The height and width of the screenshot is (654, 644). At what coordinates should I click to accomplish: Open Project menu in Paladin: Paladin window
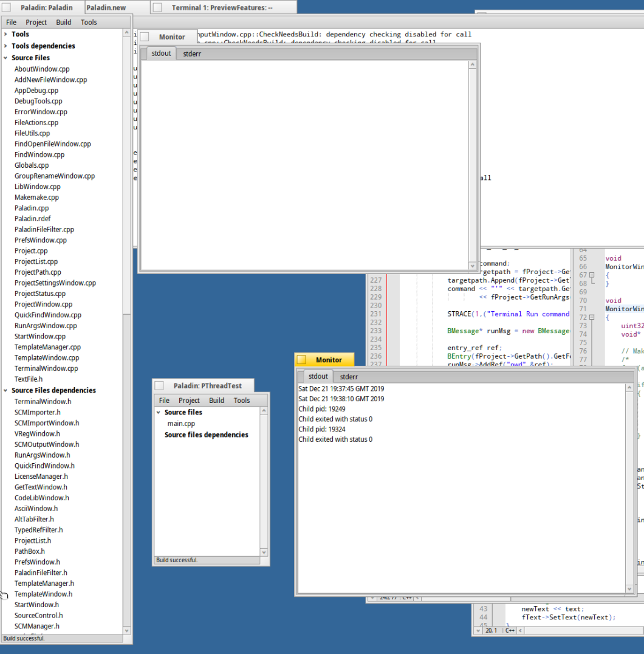[x=36, y=22]
